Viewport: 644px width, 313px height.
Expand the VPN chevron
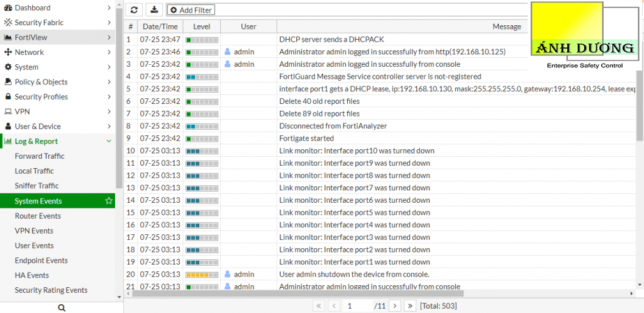tap(109, 111)
